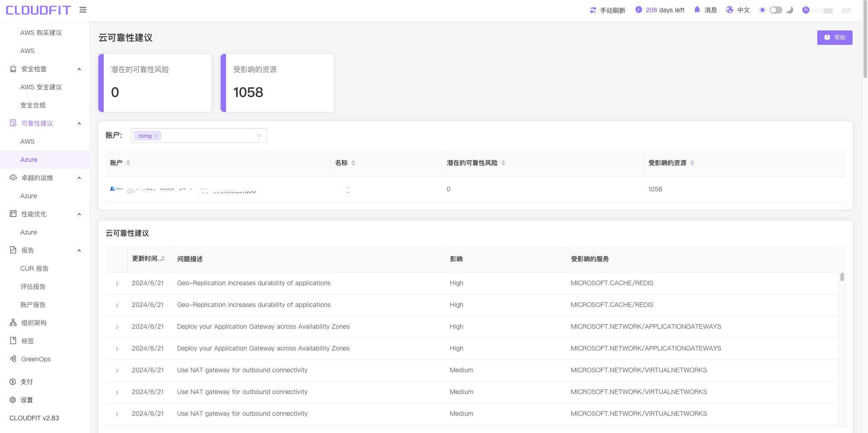
Task: Expand first NAT gateway recommendation row
Action: pyautogui.click(x=117, y=370)
